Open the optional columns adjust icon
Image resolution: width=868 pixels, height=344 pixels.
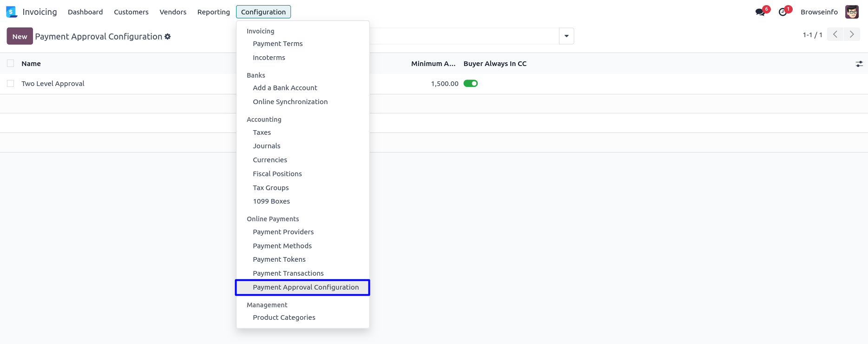859,64
